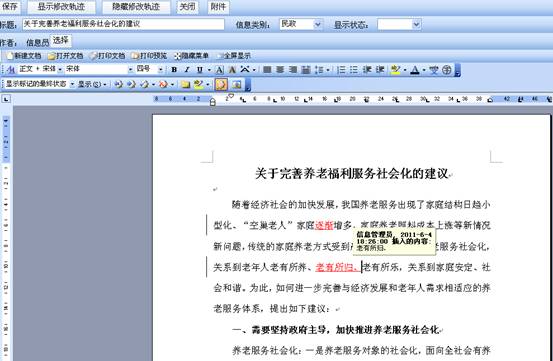Viewport: 553px width, 361px height.
Task: Click the Bold formatting icon
Action: tap(174, 70)
